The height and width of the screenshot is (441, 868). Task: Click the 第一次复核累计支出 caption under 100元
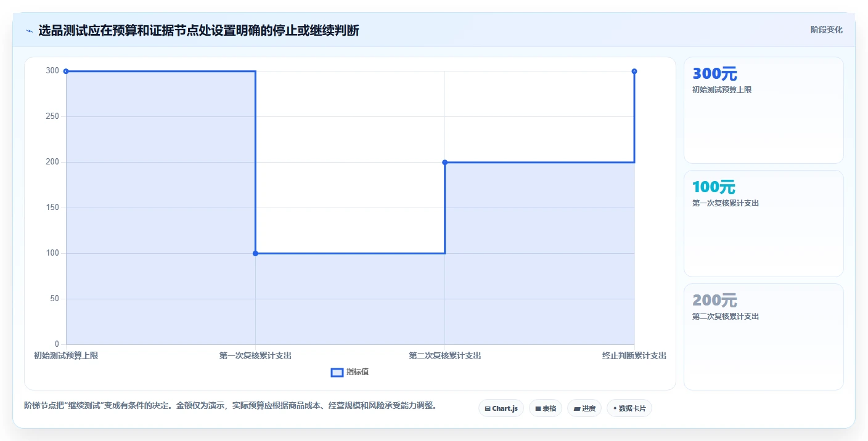[726, 203]
